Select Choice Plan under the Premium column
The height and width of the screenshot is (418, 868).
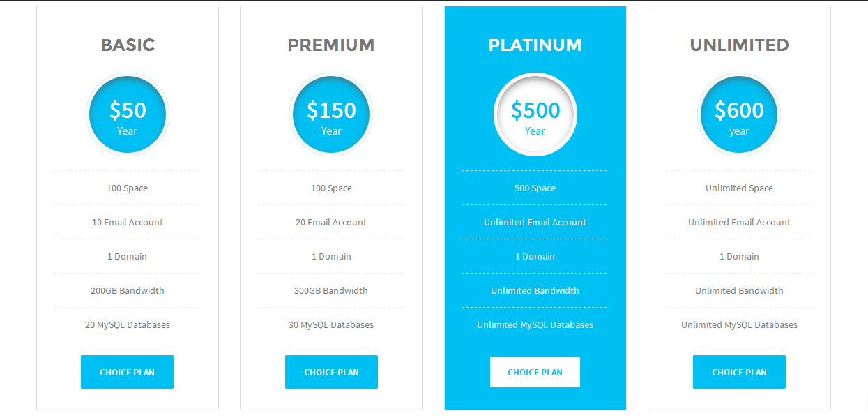pyautogui.click(x=331, y=372)
